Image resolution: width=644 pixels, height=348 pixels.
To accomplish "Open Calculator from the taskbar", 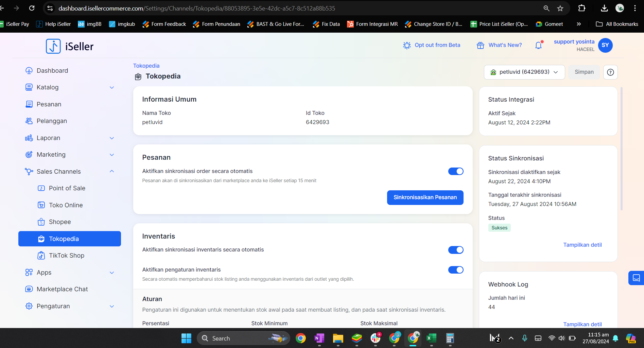I will click(x=450, y=338).
